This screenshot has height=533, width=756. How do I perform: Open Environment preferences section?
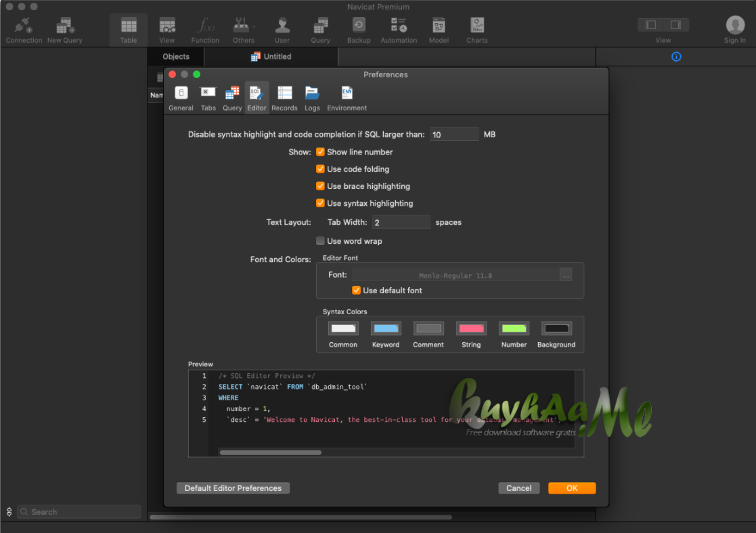[x=347, y=98]
